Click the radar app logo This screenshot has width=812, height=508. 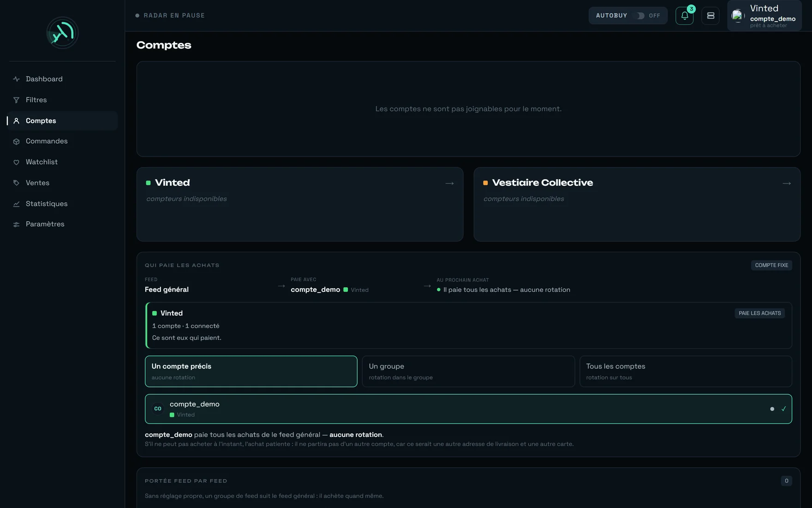point(62,33)
